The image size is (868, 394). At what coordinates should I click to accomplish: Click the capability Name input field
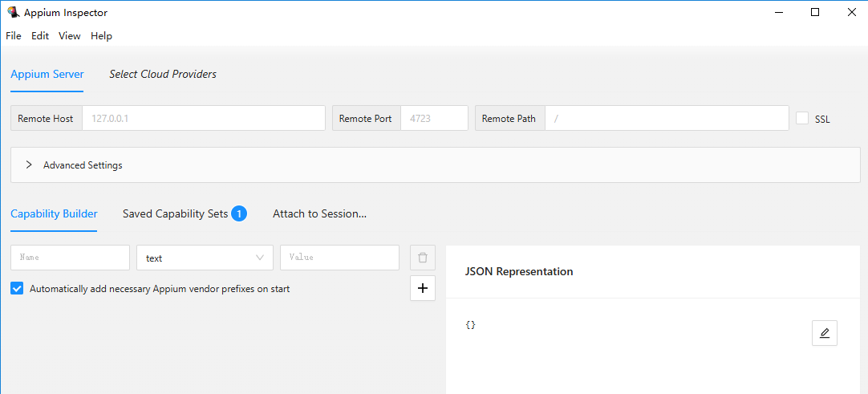[x=71, y=258]
